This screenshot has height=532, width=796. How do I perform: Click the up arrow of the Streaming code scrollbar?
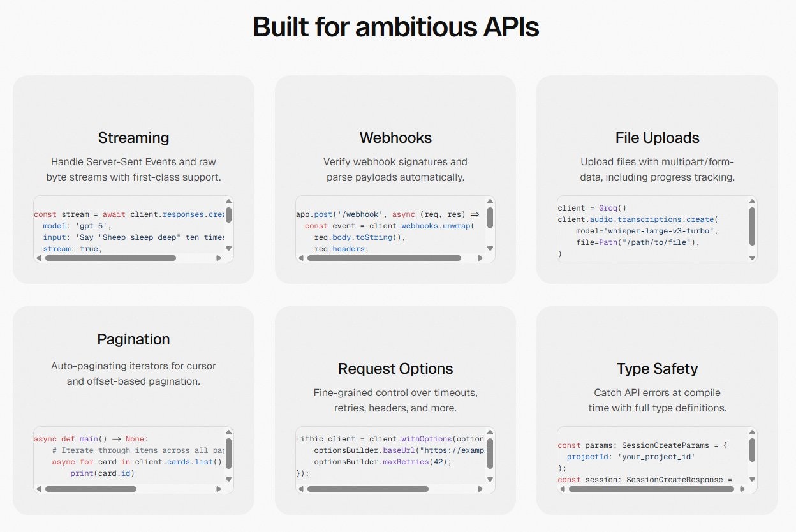[x=229, y=202]
